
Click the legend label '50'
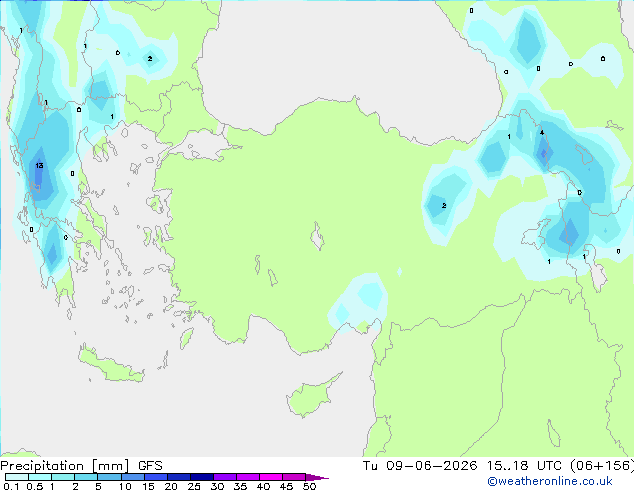tap(309, 486)
